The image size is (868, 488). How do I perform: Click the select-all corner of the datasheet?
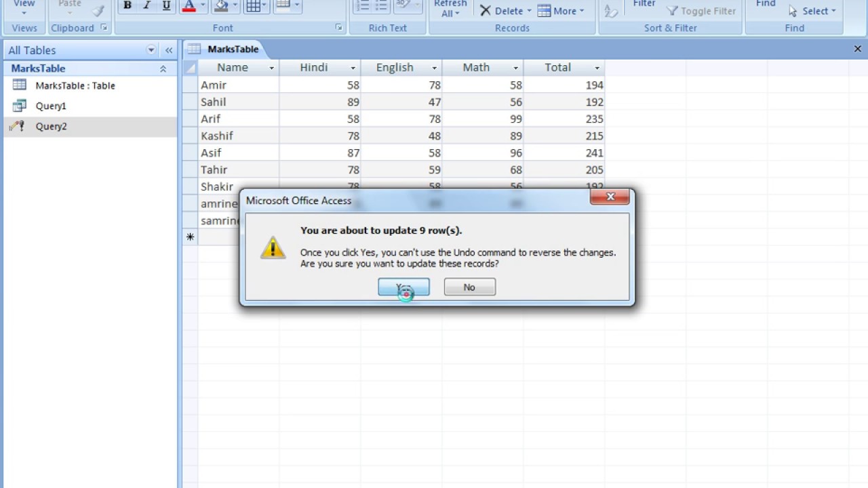tap(190, 67)
